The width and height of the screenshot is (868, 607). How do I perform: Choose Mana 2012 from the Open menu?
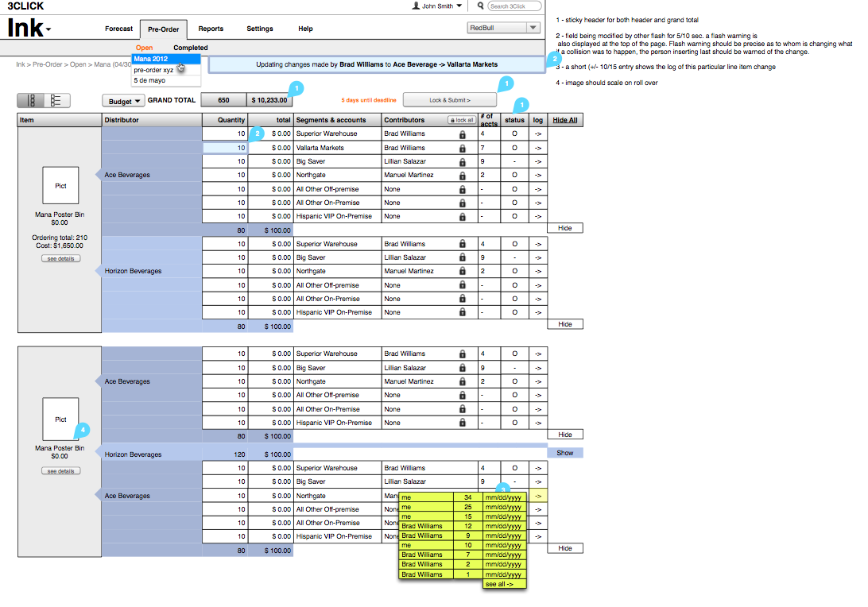[166, 59]
